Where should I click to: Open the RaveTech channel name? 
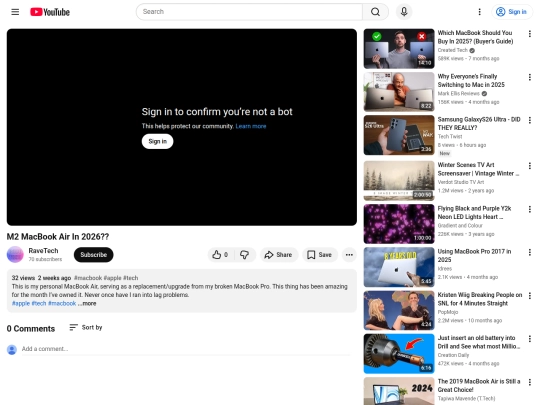click(43, 251)
